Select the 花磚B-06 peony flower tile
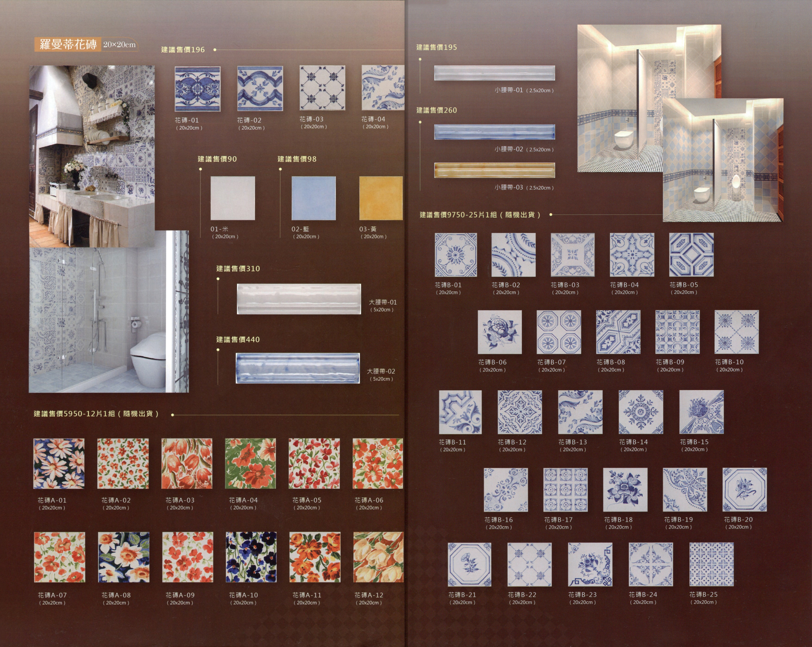This screenshot has width=812, height=647. tap(499, 332)
